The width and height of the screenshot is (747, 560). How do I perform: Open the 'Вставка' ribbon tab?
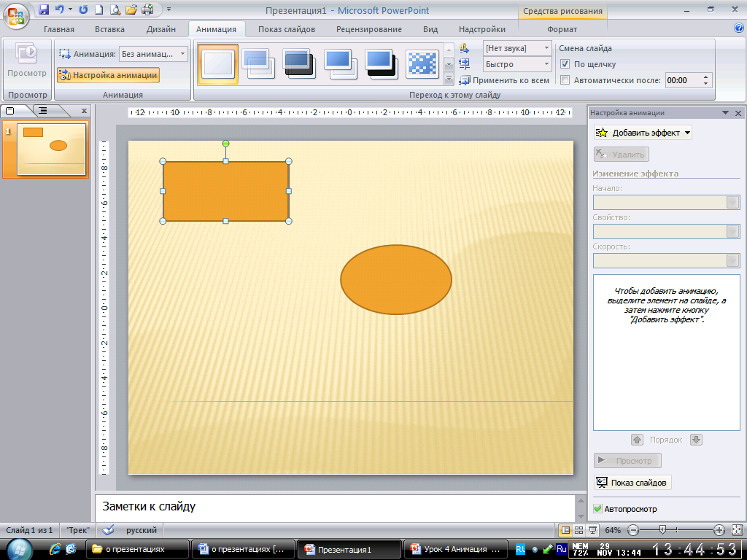click(x=109, y=29)
